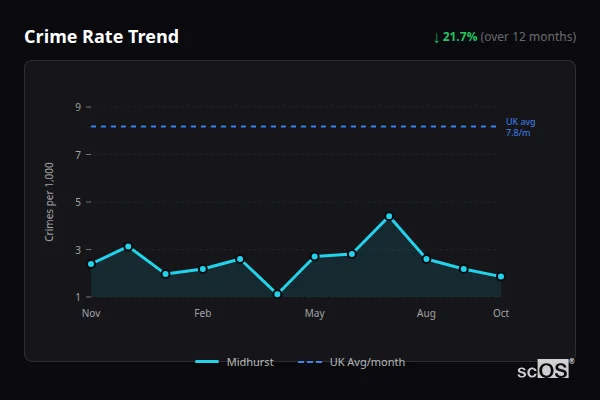The width and height of the screenshot is (600, 400).
Task: Click the '9' y-axis tick label
Action: [x=78, y=107]
